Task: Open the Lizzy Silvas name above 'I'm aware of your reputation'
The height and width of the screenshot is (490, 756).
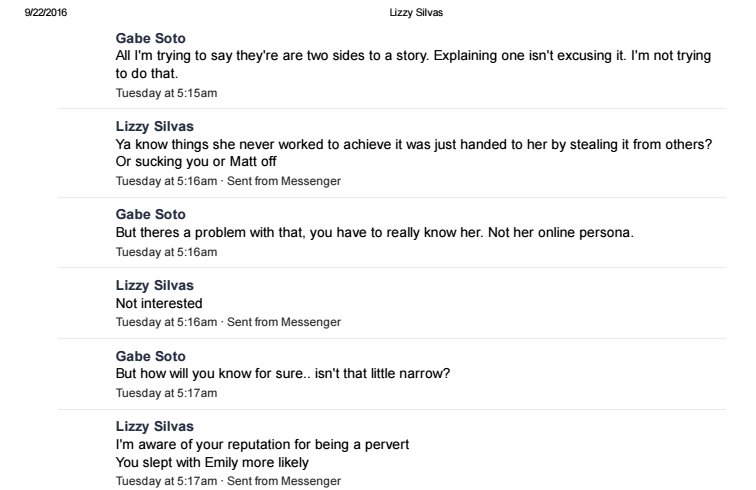Action: pyautogui.click(x=154, y=426)
